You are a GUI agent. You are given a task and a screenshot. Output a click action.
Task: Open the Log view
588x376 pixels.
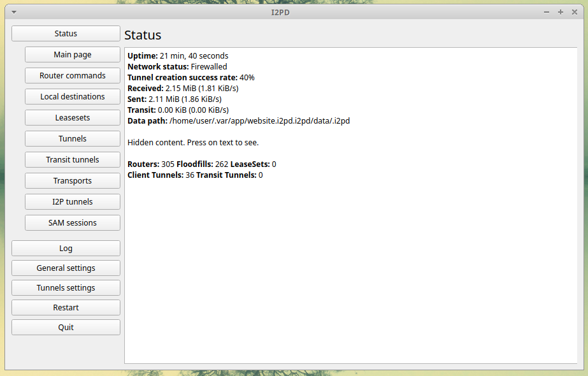[x=66, y=249]
